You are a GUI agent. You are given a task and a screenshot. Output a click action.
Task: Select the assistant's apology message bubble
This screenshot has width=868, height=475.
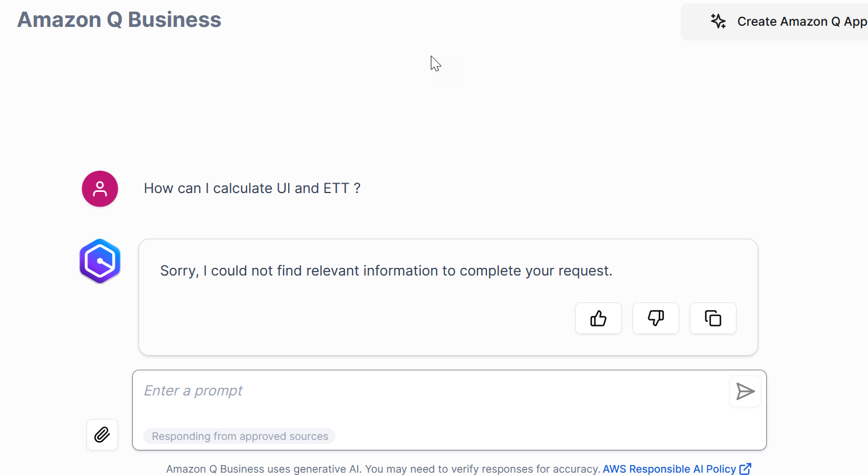tap(386, 270)
